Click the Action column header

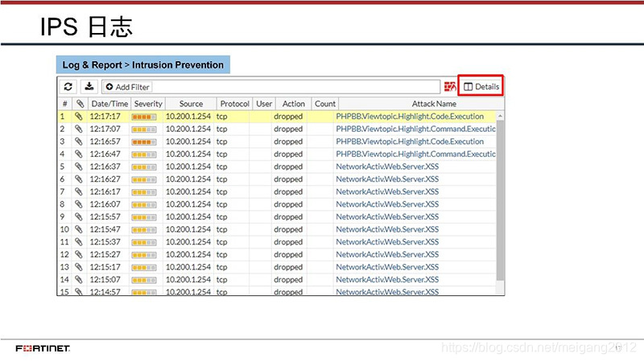pos(294,104)
